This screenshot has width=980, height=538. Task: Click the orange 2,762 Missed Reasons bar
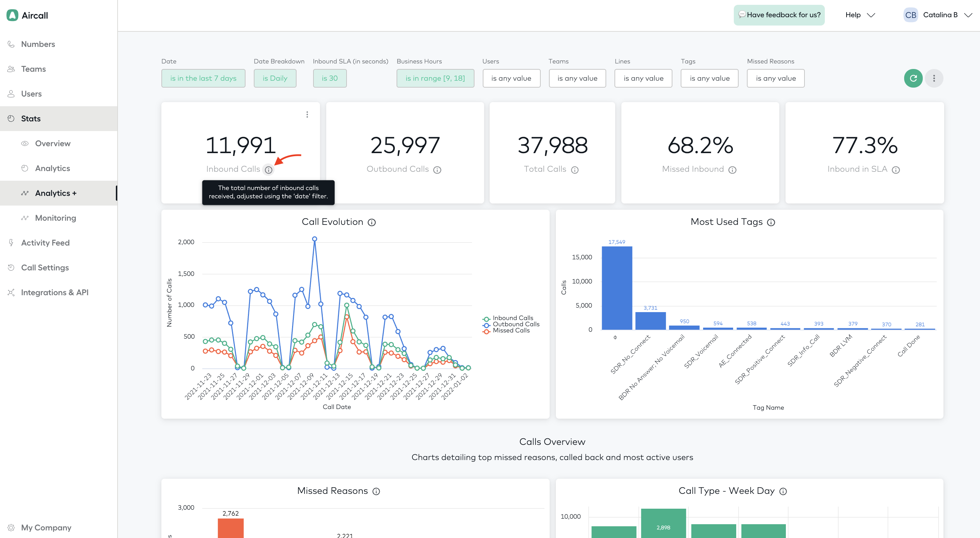231,528
